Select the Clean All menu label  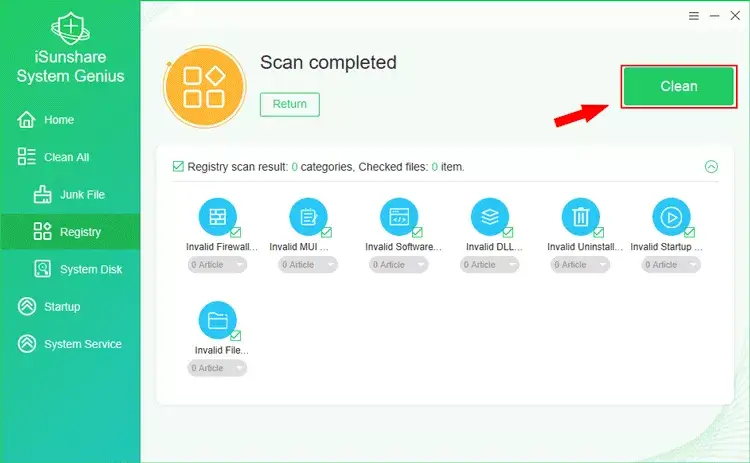[66, 157]
